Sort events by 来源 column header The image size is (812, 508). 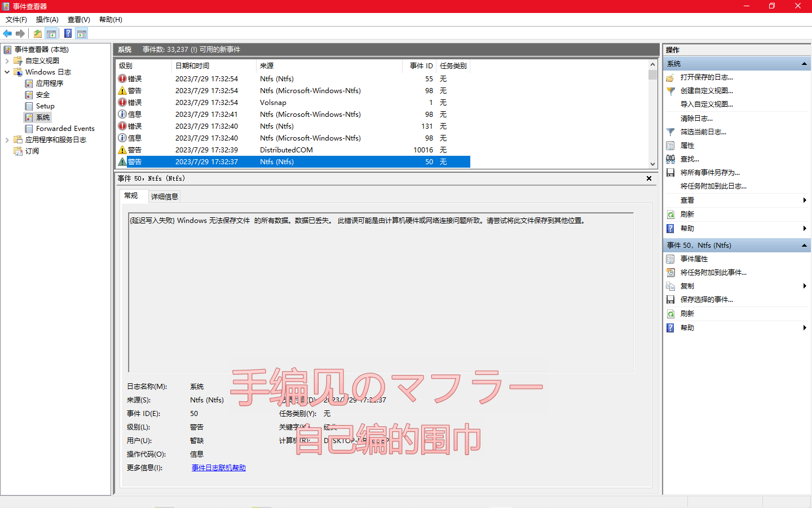coord(329,66)
